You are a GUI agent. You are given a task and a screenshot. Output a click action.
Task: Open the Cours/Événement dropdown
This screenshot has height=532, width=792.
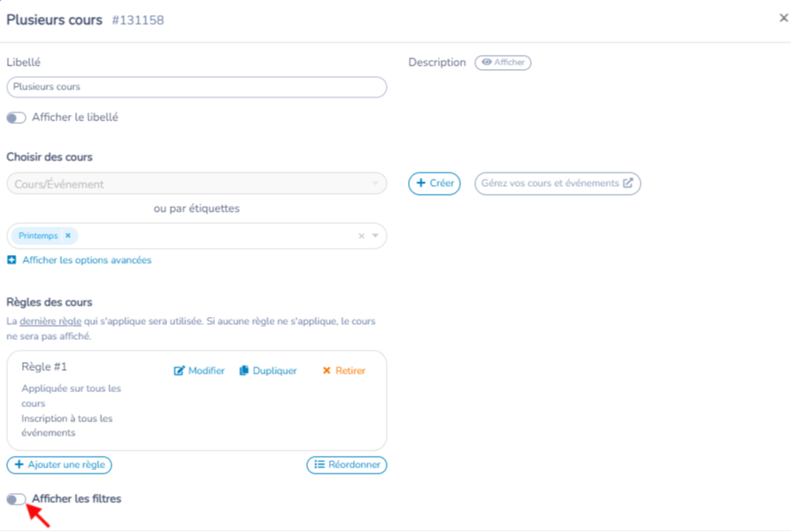[196, 184]
